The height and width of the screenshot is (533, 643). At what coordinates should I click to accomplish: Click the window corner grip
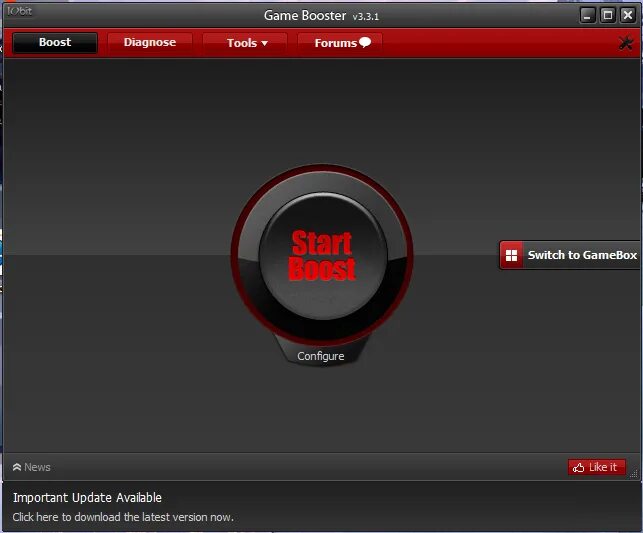tap(634, 474)
